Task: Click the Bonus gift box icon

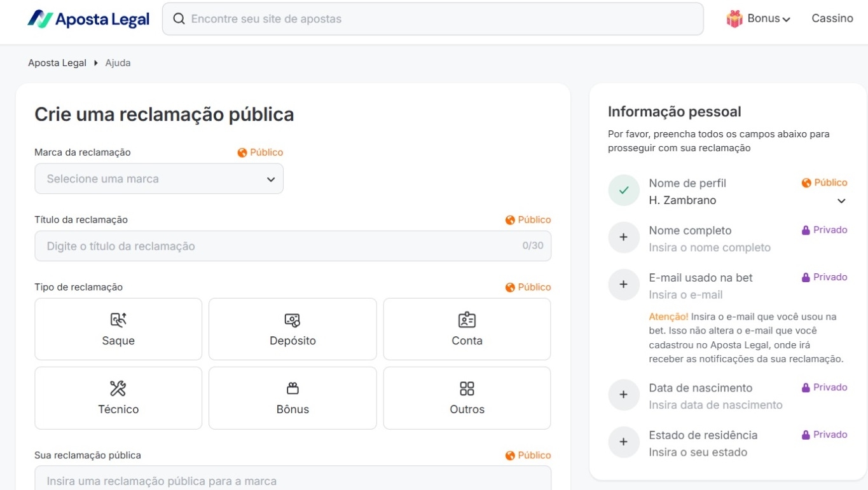Action: point(734,19)
